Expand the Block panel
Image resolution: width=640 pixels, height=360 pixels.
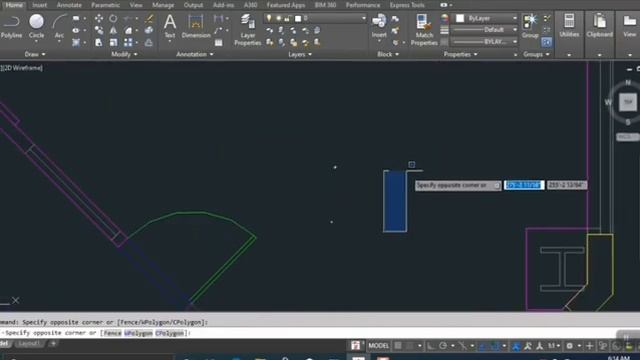[x=388, y=54]
